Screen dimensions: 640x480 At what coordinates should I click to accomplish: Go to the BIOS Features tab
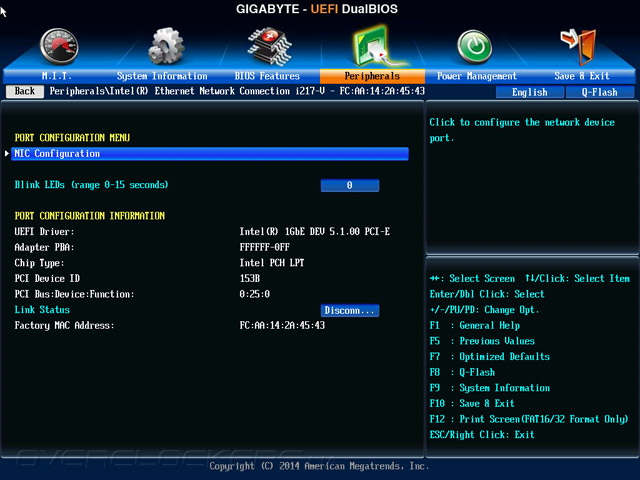pos(267,76)
